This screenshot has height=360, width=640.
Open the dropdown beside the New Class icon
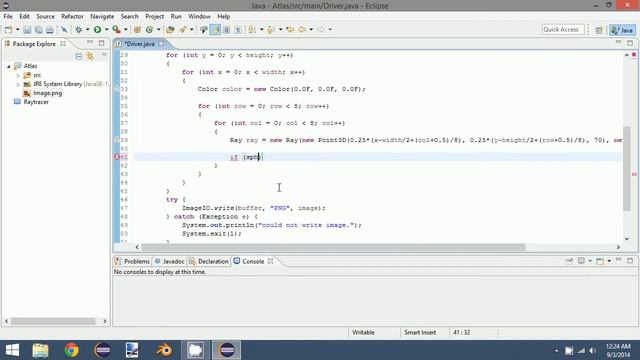(159, 29)
